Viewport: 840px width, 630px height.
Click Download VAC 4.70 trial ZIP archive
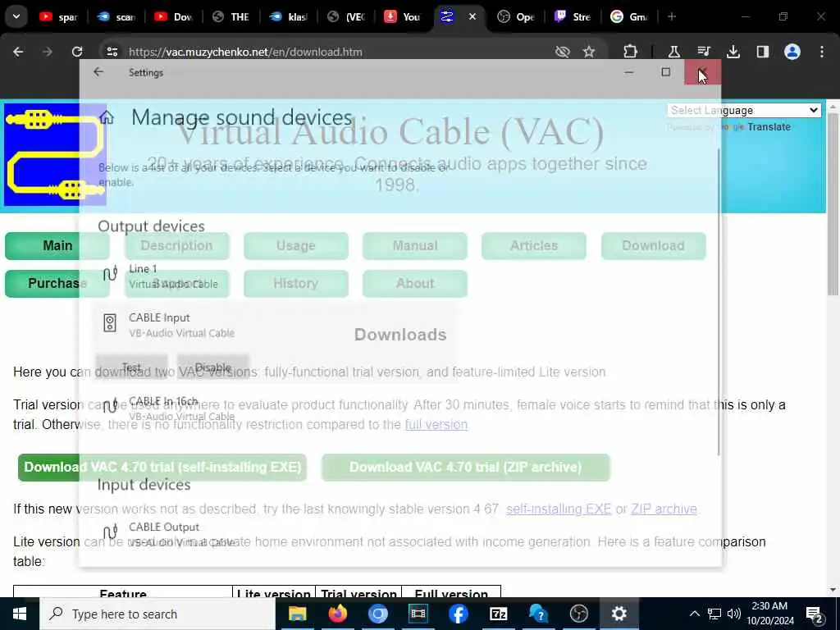(466, 467)
